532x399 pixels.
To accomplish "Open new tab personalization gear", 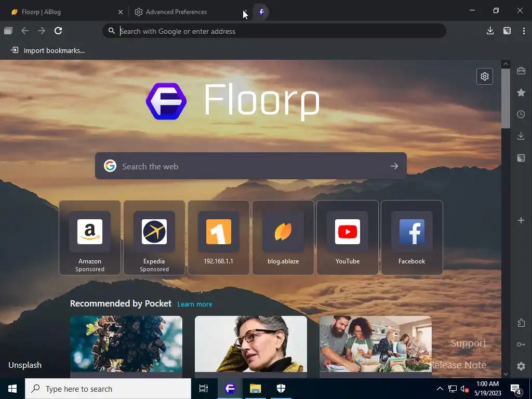I will click(x=485, y=76).
